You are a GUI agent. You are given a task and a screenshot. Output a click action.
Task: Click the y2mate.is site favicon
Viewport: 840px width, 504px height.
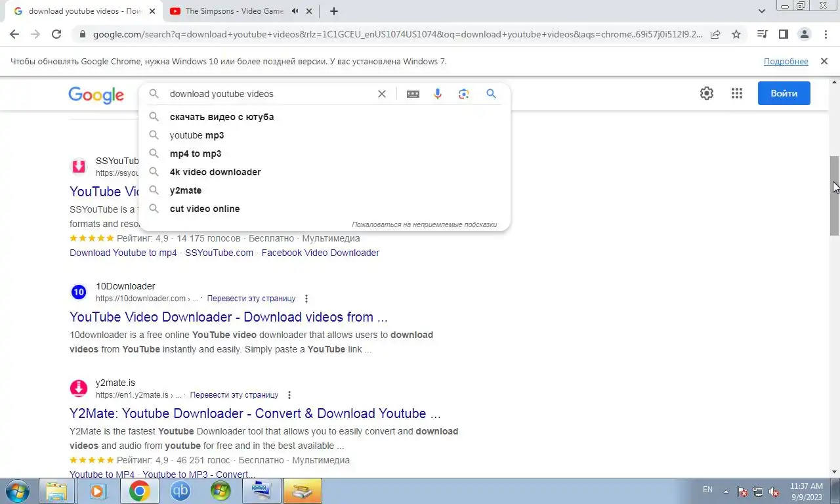click(79, 388)
